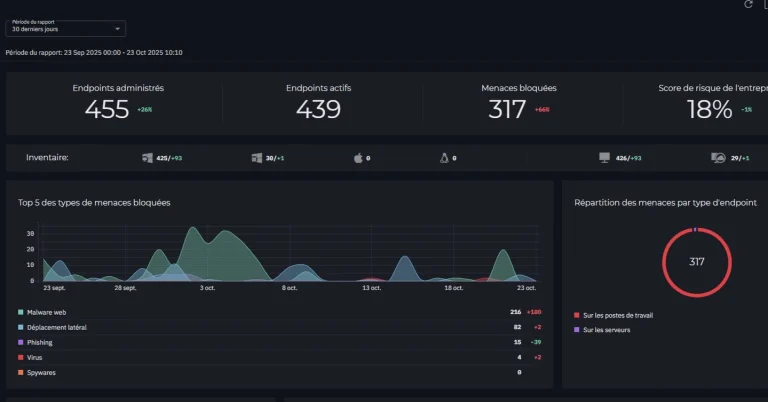Open the Période du rapport dropdown
This screenshot has width=768, height=402.
click(x=66, y=27)
